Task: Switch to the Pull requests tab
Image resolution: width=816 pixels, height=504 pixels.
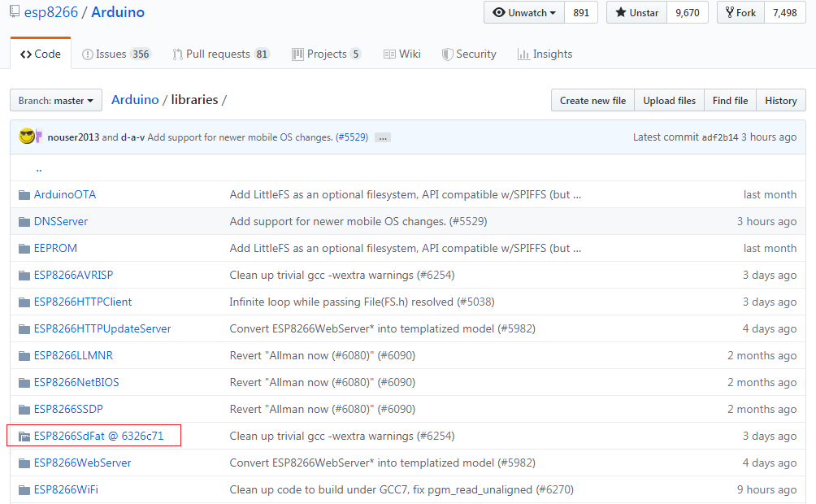Action: [x=221, y=54]
